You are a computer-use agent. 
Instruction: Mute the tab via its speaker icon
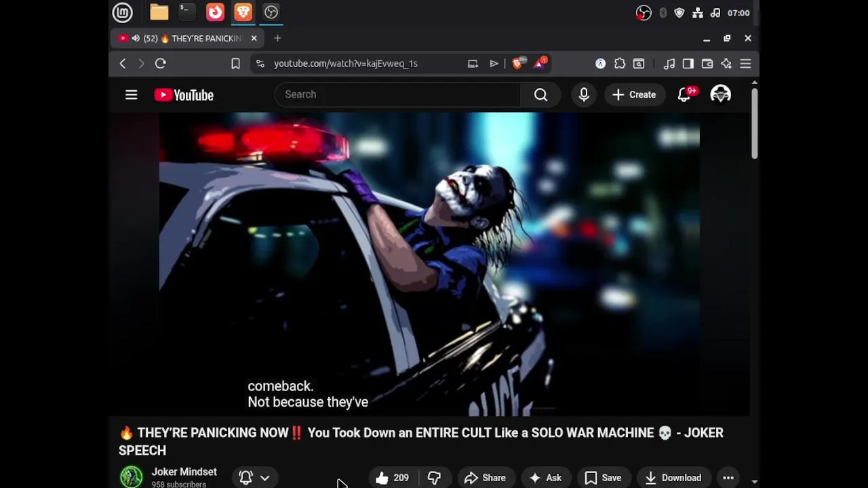(x=136, y=39)
